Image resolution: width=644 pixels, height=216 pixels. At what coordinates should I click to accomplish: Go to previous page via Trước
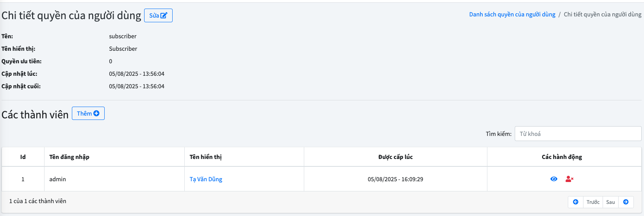(x=593, y=202)
